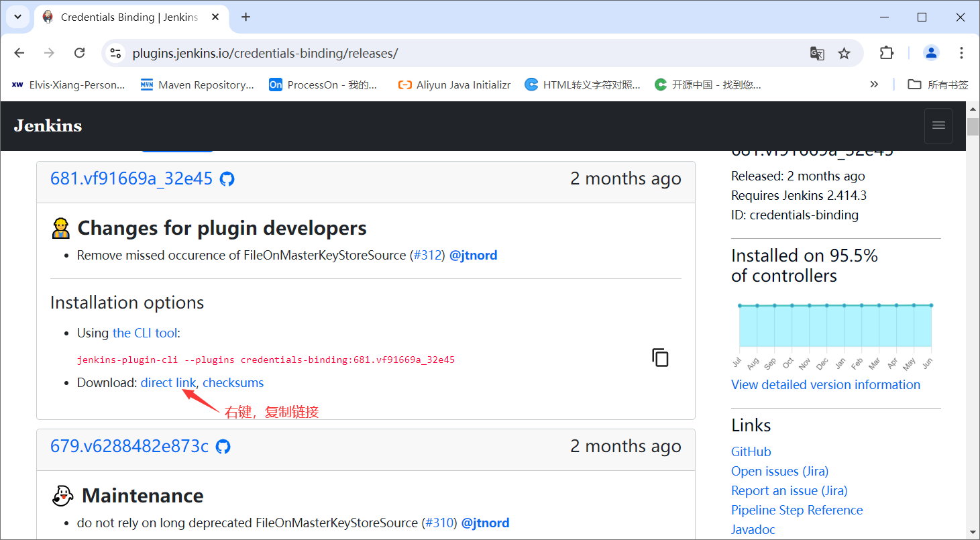The image size is (980, 540).
Task: Open Chrome three-dot menu
Action: pyautogui.click(x=961, y=53)
